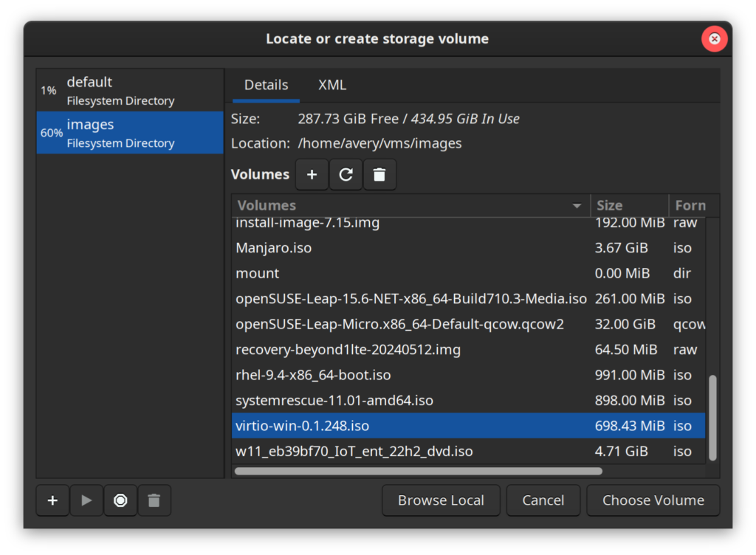Add a new storage pool
Viewport: 756px width, 555px height.
point(52,500)
